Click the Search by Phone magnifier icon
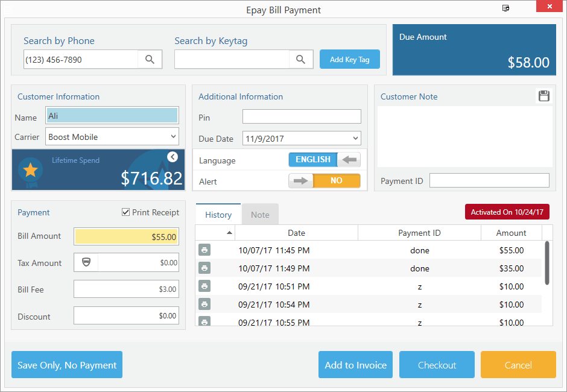567x392 pixels. (x=150, y=59)
